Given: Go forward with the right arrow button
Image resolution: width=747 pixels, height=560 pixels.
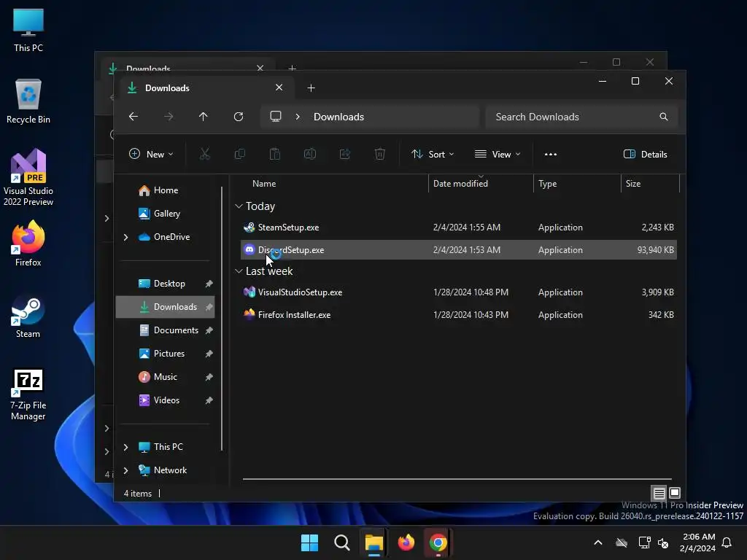Looking at the screenshot, I should pos(169,117).
